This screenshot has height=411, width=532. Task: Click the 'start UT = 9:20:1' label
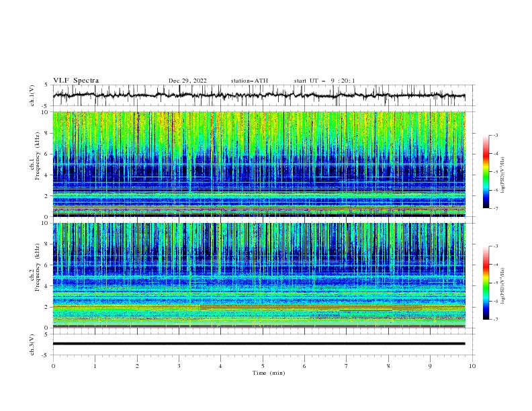pyautogui.click(x=324, y=81)
